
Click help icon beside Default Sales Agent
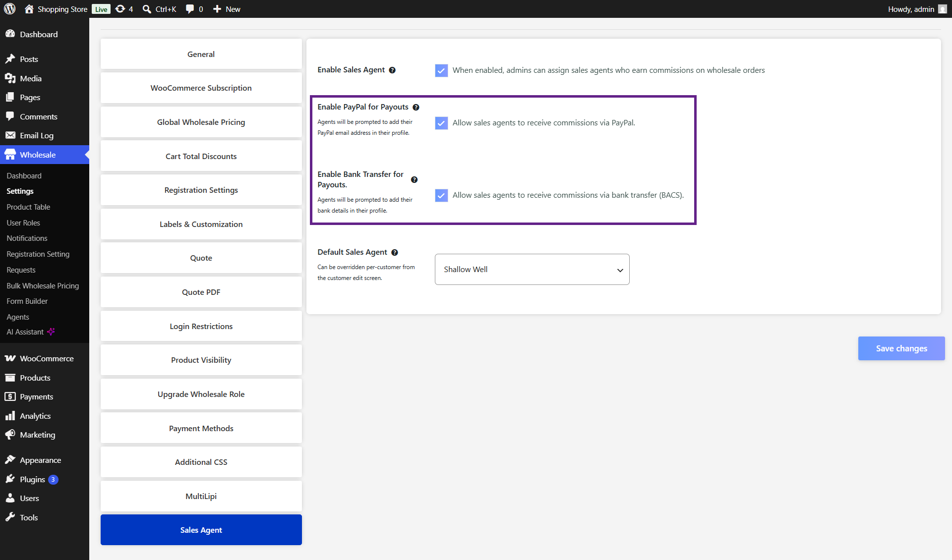395,252
